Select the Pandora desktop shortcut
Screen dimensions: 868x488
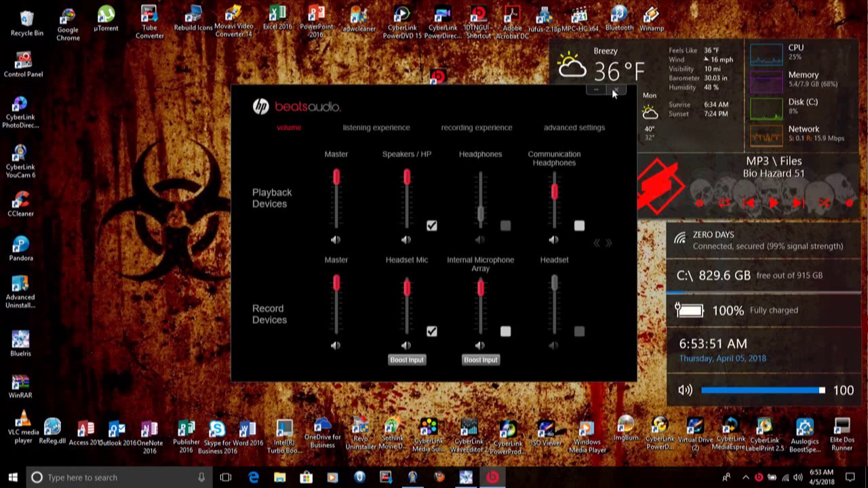point(20,248)
